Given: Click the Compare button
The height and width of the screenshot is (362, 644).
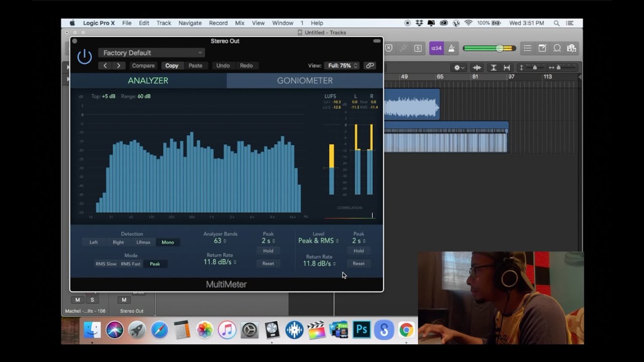Looking at the screenshot, I should coord(143,65).
